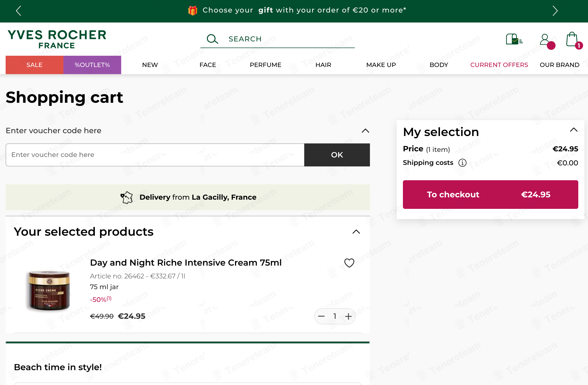588x385 pixels.
Task: Open the BODY category
Action: (x=439, y=65)
